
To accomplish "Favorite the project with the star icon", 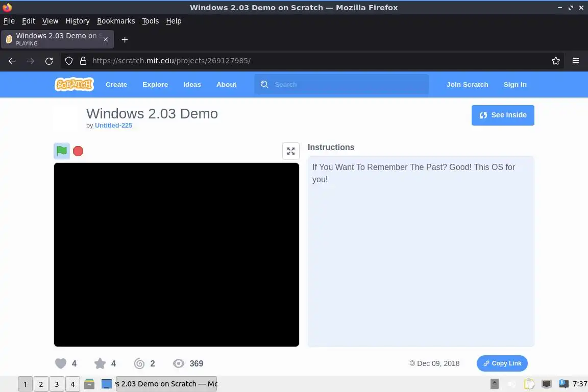I will (100, 363).
